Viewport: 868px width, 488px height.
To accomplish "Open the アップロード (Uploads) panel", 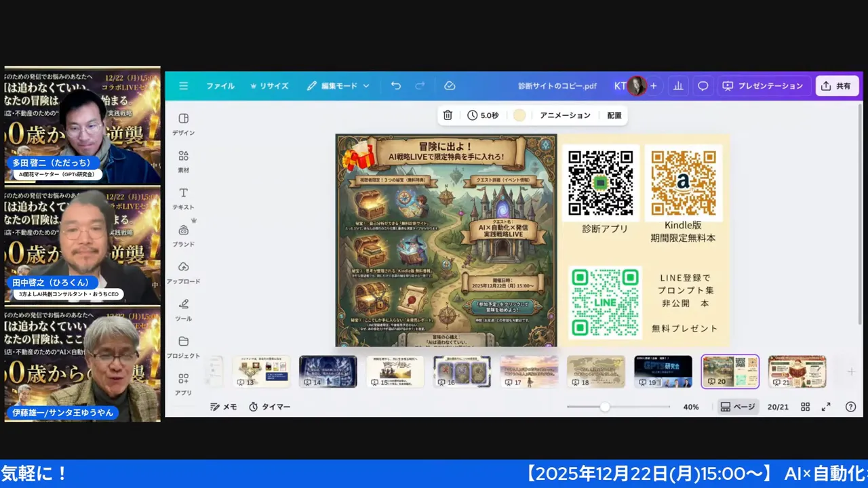I will (x=183, y=272).
